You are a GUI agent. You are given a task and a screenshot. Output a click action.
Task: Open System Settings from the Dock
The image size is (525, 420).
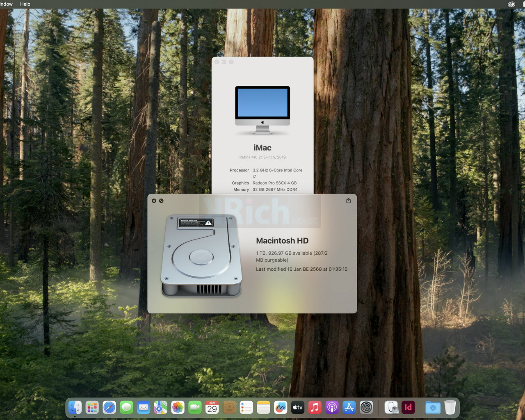pos(366,407)
